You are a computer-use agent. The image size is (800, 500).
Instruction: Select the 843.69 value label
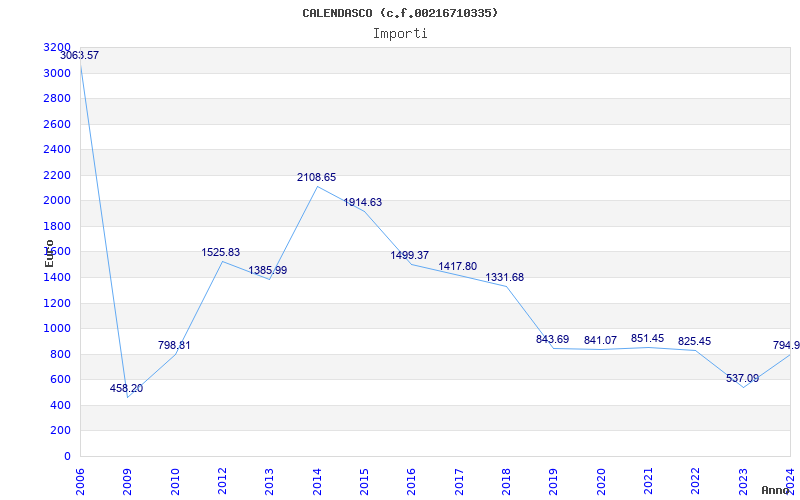point(553,339)
